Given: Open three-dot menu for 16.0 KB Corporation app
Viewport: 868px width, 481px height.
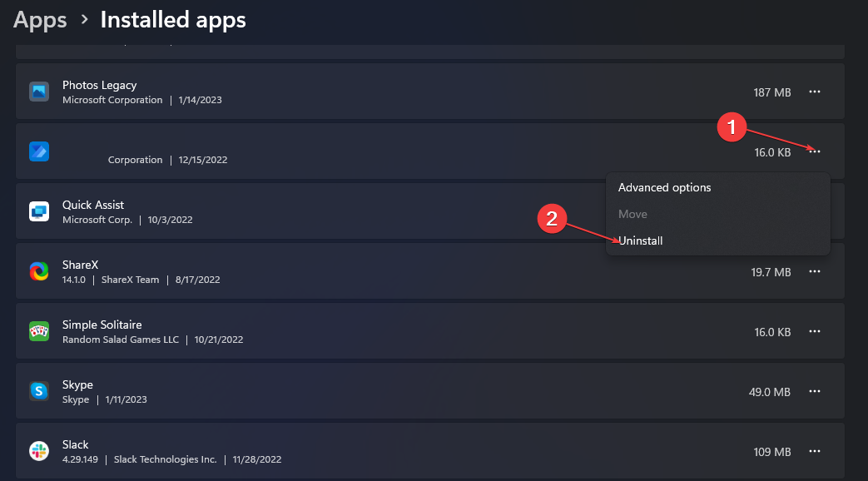Looking at the screenshot, I should pos(814,151).
